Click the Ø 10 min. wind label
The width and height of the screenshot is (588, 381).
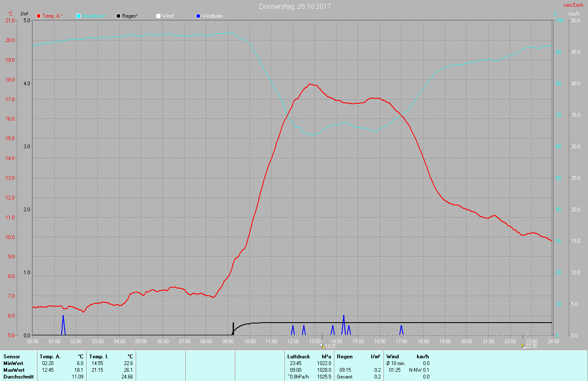pyautogui.click(x=396, y=363)
